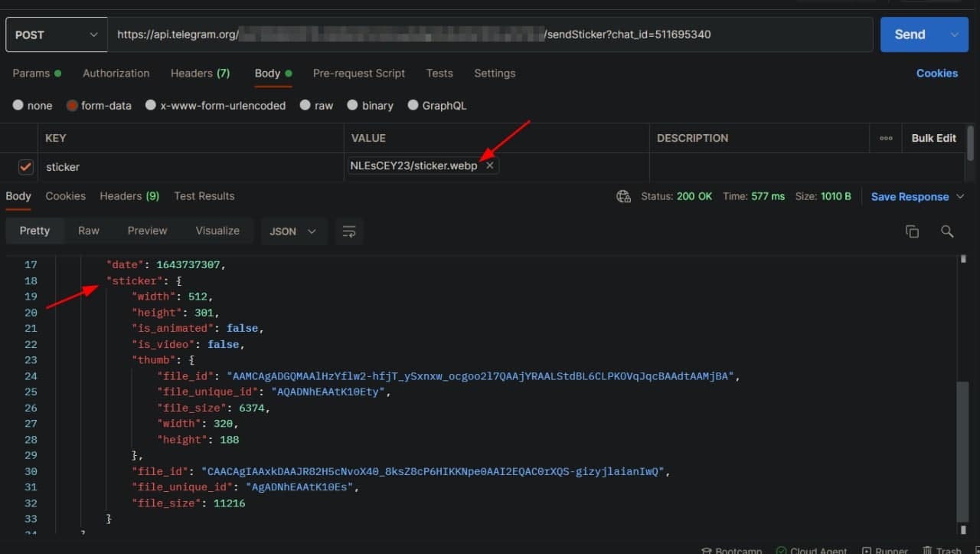The height and width of the screenshot is (554, 980).
Task: Open the Cloud Agent status icon
Action: [x=782, y=550]
